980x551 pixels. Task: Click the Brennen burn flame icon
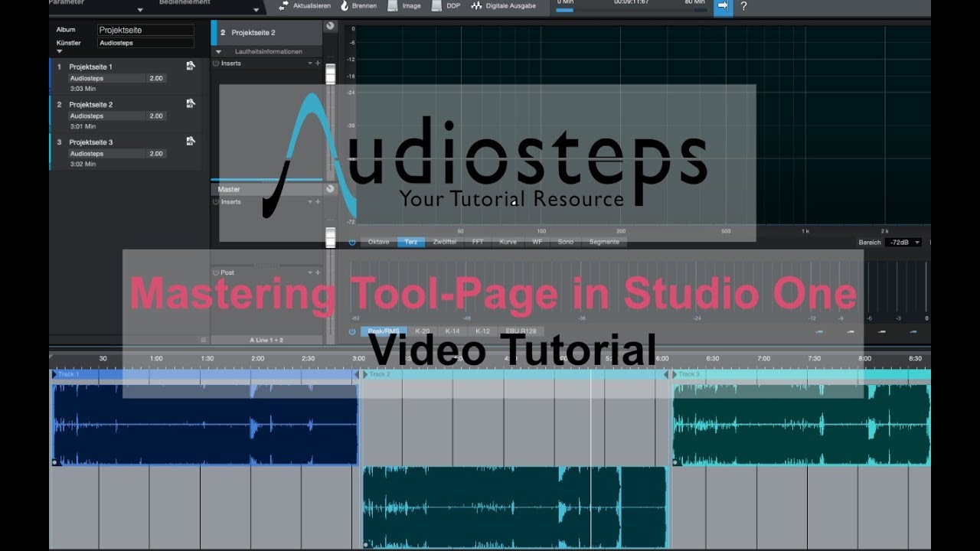tap(345, 6)
